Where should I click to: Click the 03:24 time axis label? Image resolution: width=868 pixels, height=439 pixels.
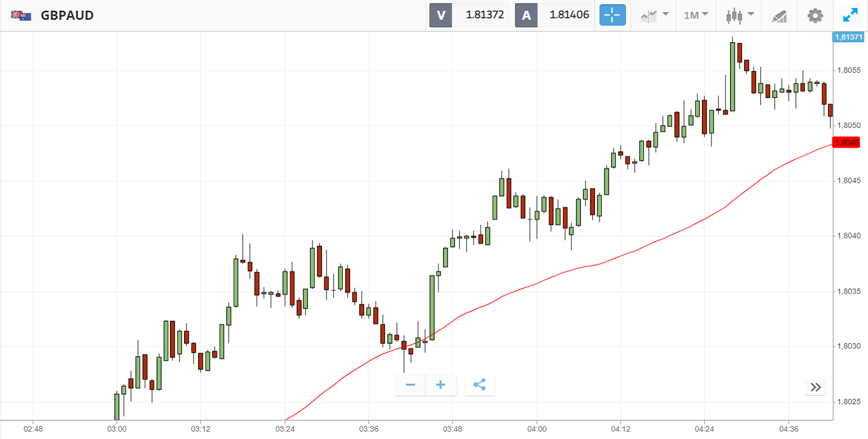[285, 429]
